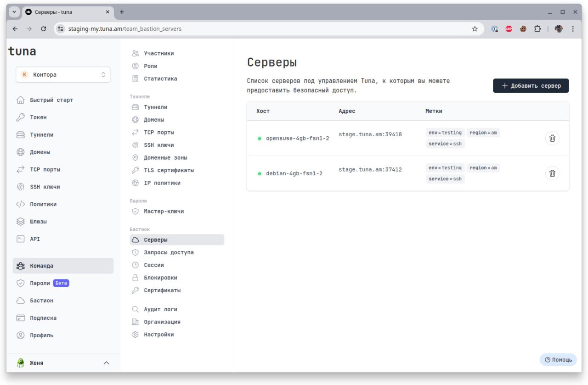
Task: Click the Подписка card icon
Action: (20, 318)
